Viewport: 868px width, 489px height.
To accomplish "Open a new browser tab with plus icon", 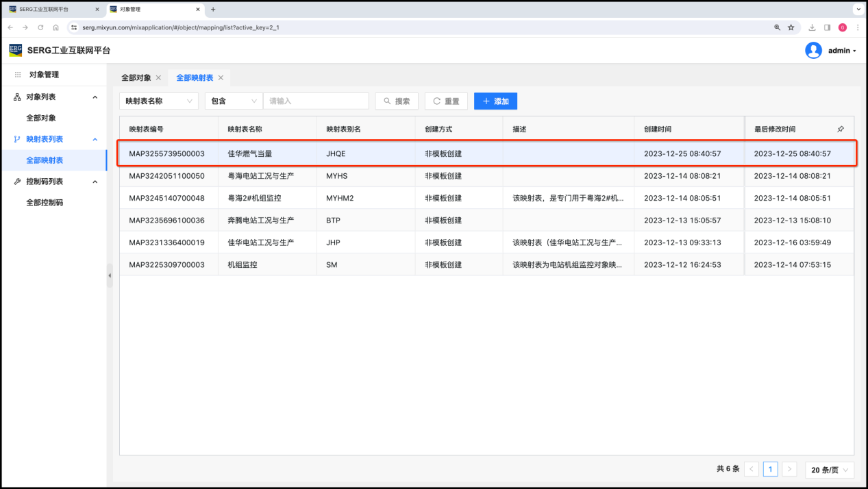I will [x=213, y=10].
